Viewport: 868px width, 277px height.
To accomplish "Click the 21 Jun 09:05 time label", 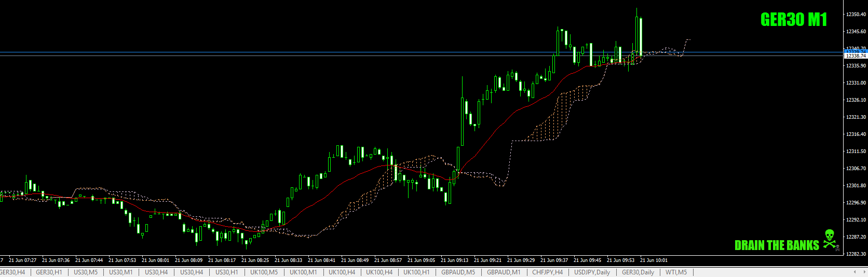I will point(421,260).
